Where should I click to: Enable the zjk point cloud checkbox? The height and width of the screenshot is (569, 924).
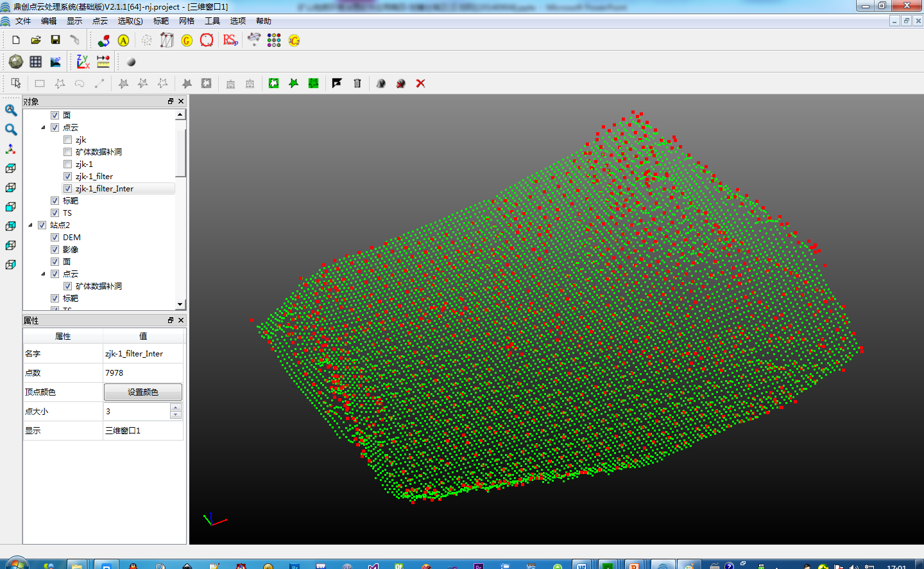coord(67,140)
